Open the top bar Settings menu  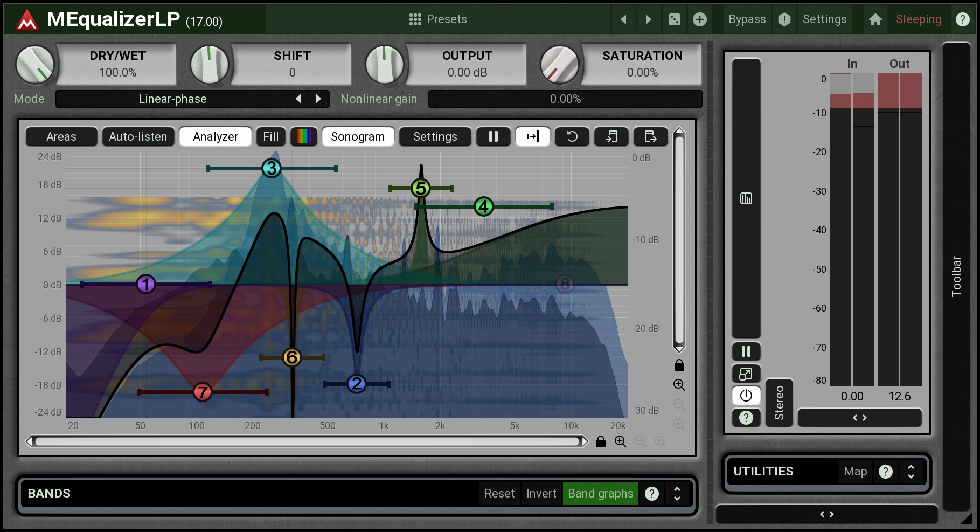pos(824,19)
